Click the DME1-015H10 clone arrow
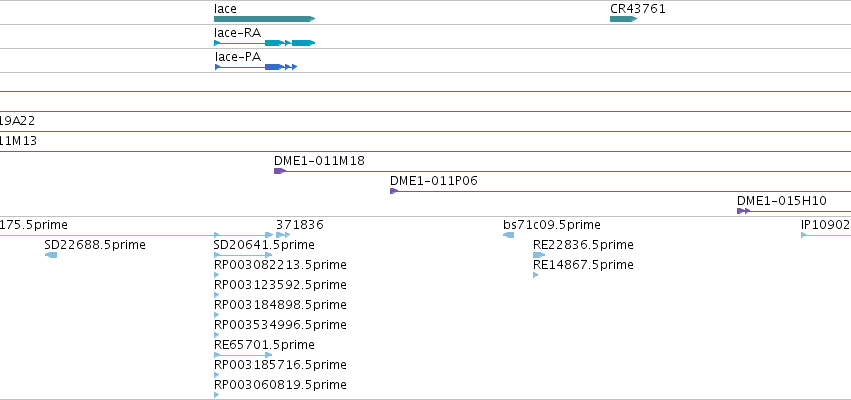The height and width of the screenshot is (400, 851). (x=743, y=211)
